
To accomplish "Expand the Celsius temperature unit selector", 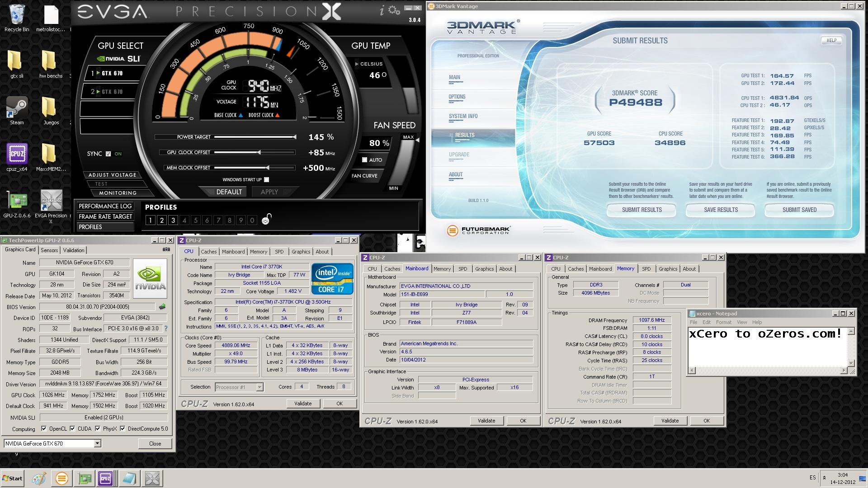I will 357,64.
